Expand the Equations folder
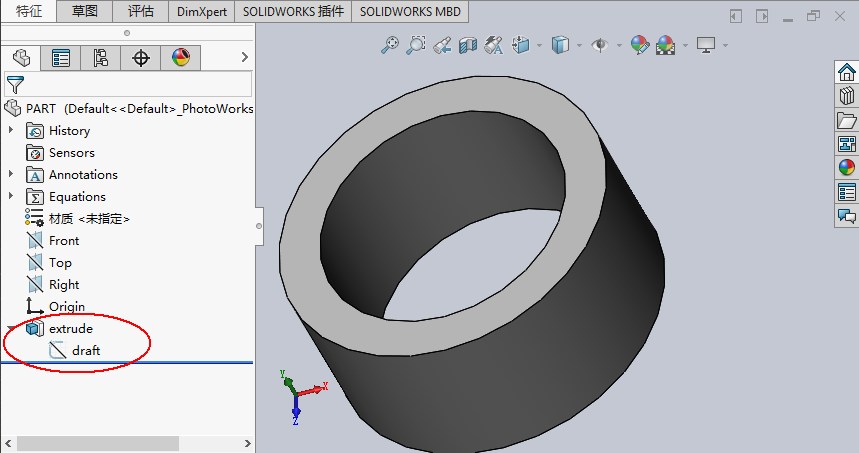Image resolution: width=859 pixels, height=453 pixels. (x=10, y=196)
